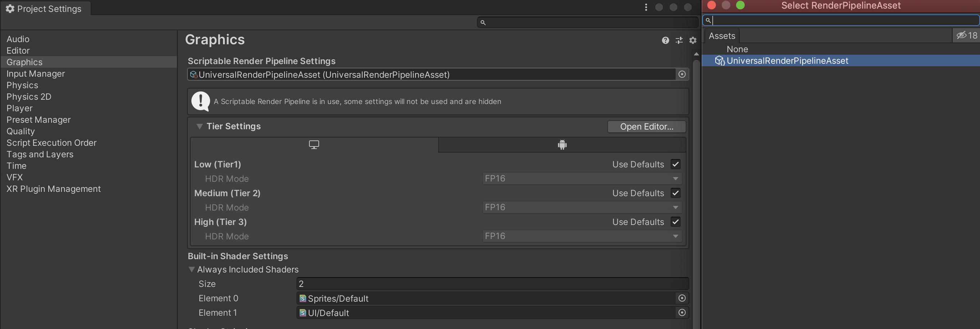Click the Medium (Tier 2) label
Viewport: 980px width, 329px height.
227,193
